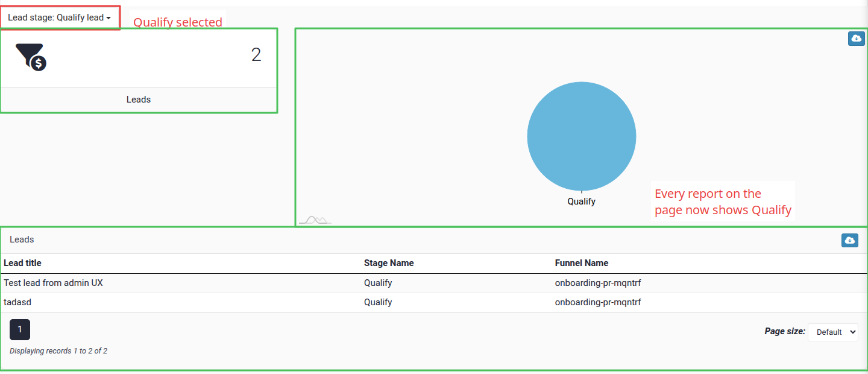Viewport: 868px width, 374px height.
Task: Click Qualify stage in first row
Action: [x=378, y=283]
